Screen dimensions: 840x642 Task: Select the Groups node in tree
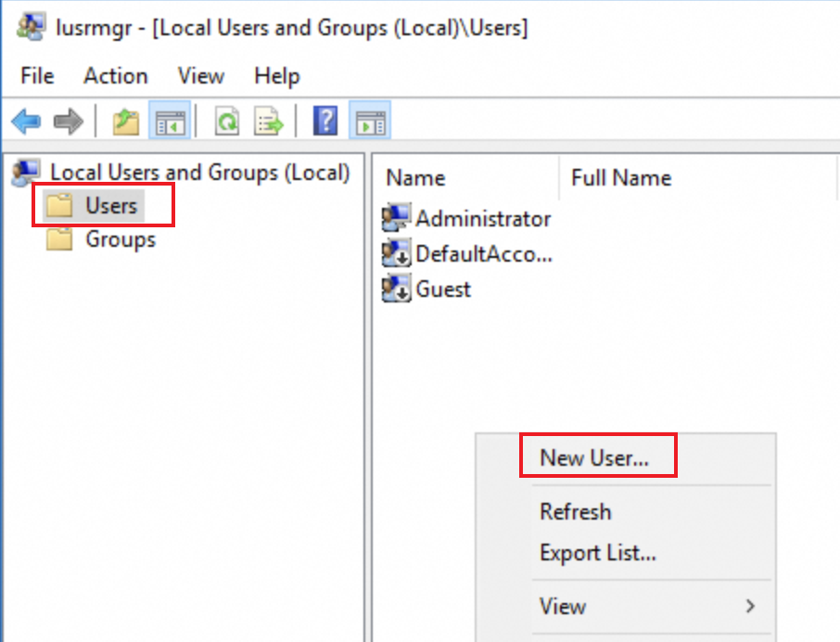click(121, 239)
